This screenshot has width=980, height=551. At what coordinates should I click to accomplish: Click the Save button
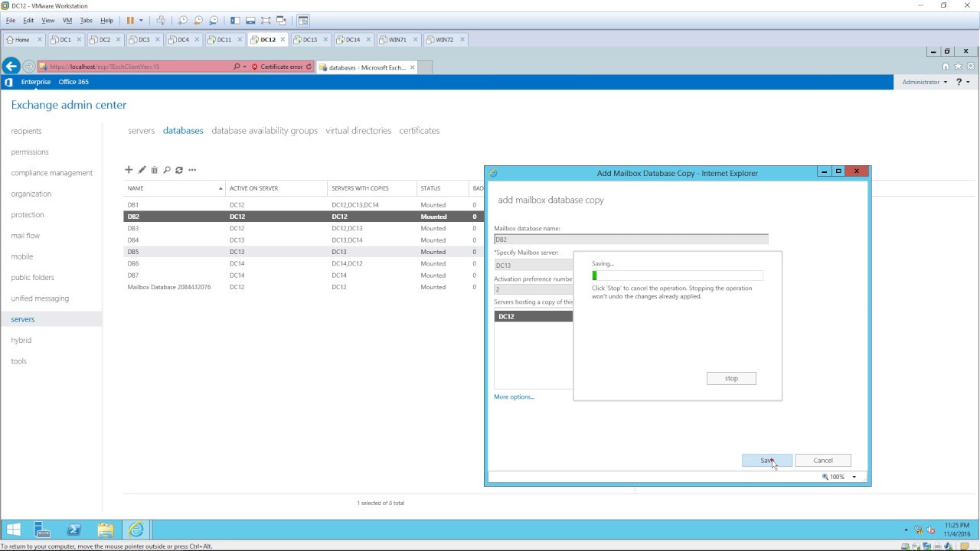767,460
